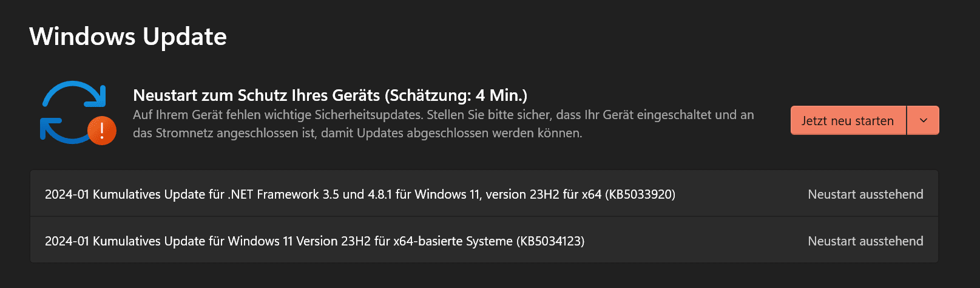The width and height of the screenshot is (980, 288).
Task: Click the 'Neustart zum Schutz Ihres Geräts' heading
Action: click(256, 95)
